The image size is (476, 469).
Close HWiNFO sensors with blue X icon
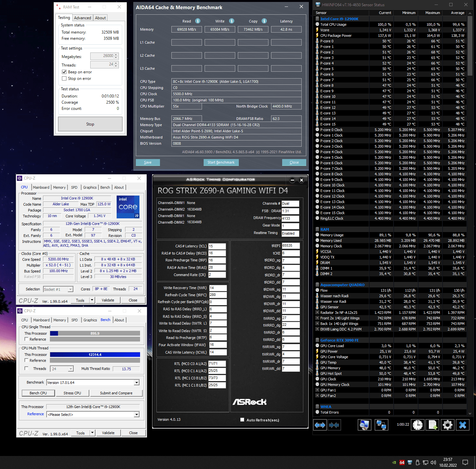[x=462, y=425]
